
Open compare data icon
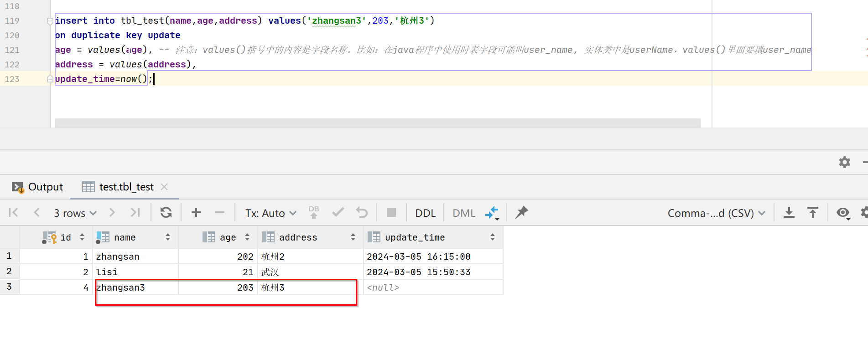coord(492,213)
